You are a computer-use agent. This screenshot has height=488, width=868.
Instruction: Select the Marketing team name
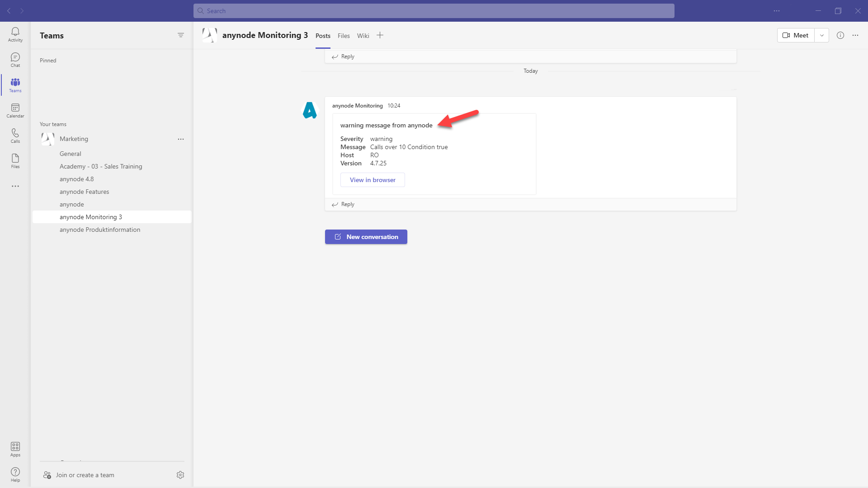(74, 139)
